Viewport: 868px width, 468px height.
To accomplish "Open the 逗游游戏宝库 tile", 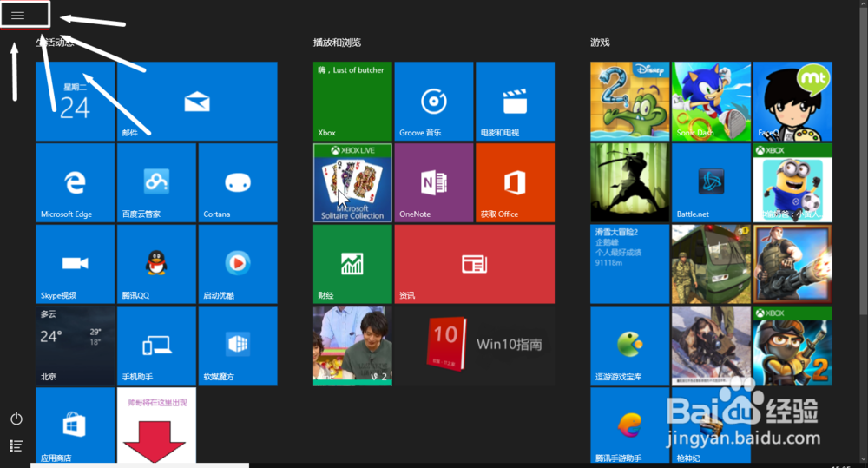I will click(x=630, y=346).
